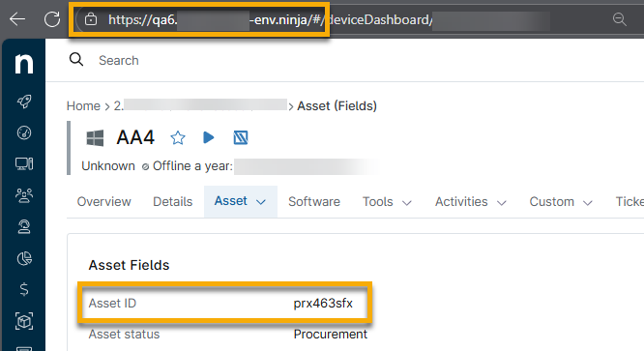Click the Asset status label
644x351 pixels.
pos(124,335)
